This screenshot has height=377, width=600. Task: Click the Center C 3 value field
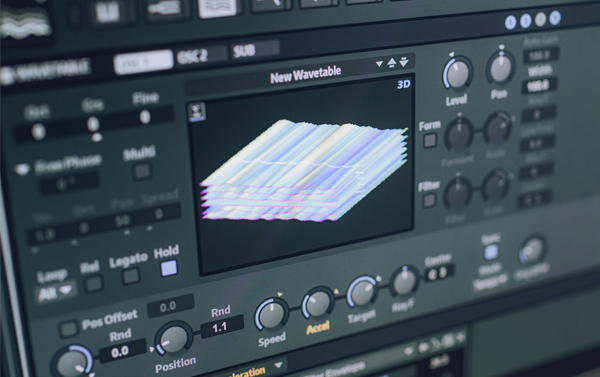click(x=440, y=272)
